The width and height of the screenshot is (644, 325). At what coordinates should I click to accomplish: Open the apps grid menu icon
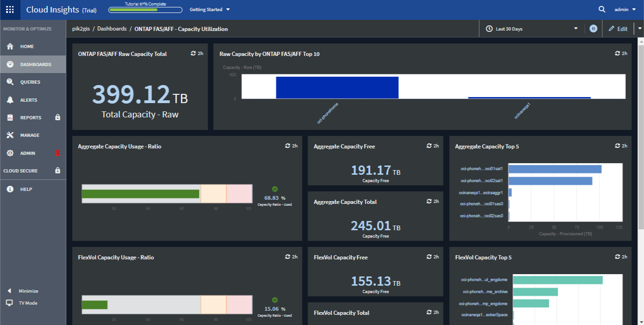coord(10,10)
